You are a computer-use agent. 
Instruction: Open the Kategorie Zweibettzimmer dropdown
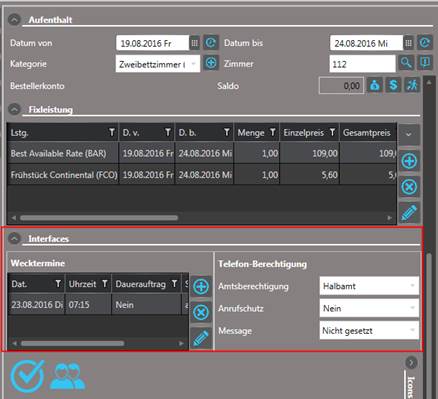click(158, 64)
